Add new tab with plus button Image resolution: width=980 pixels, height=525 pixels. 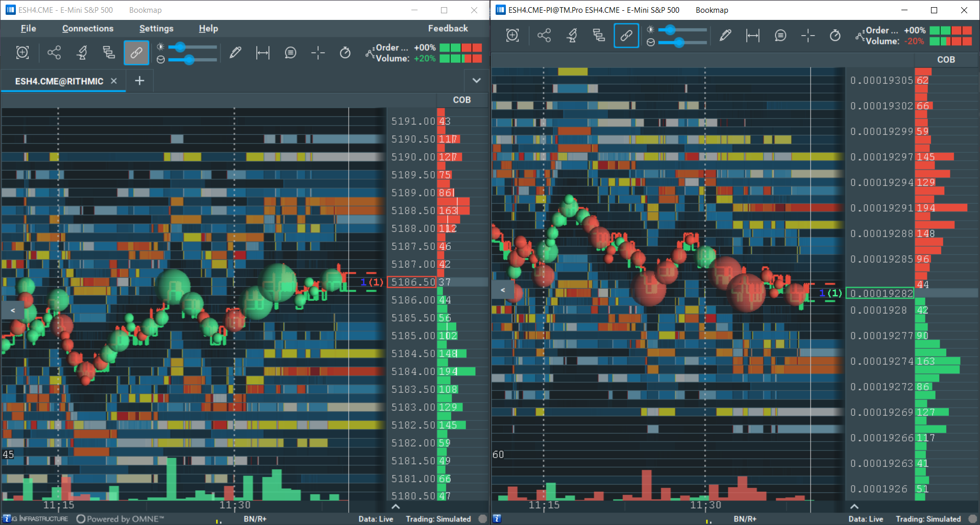pos(139,81)
